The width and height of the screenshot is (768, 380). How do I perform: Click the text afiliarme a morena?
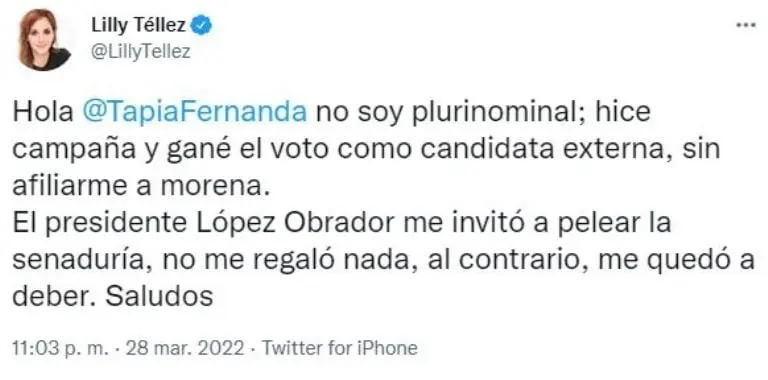pos(141,187)
